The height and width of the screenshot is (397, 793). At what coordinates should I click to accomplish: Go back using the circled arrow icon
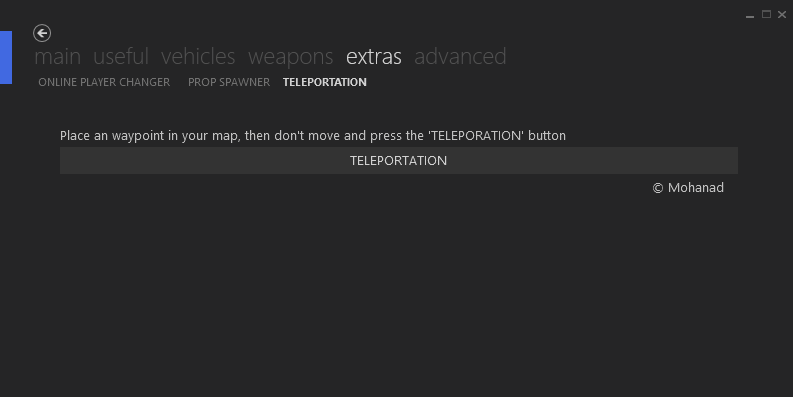(42, 33)
